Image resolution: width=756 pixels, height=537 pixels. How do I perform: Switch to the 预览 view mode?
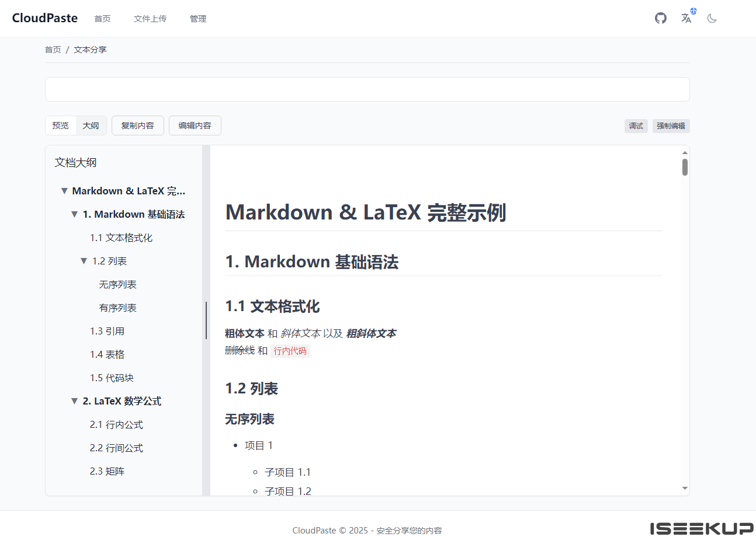61,125
